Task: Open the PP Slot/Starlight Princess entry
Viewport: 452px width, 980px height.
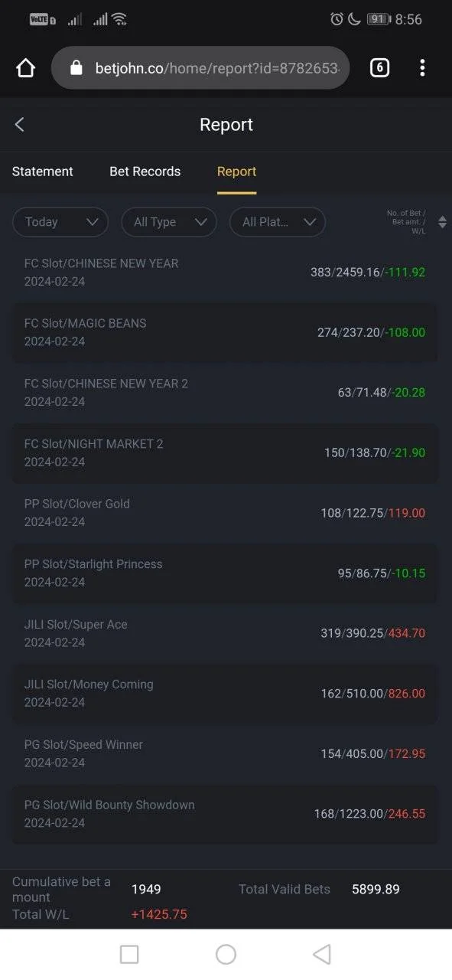Action: [225, 573]
